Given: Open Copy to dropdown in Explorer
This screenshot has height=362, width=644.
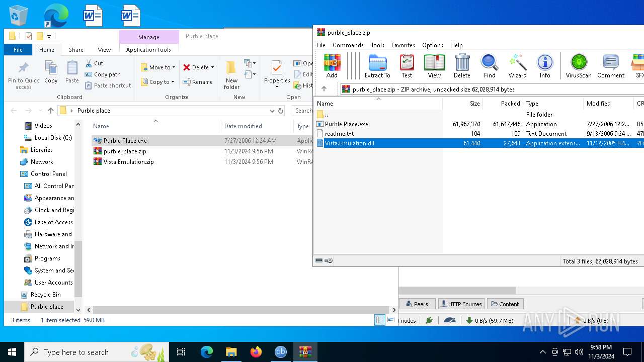Looking at the screenshot, I should pyautogui.click(x=157, y=82).
